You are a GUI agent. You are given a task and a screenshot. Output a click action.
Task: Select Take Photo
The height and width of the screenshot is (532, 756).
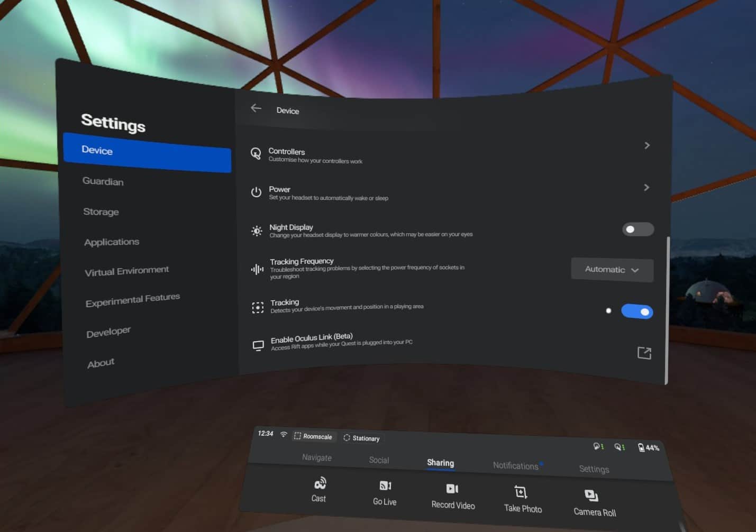[522, 493]
